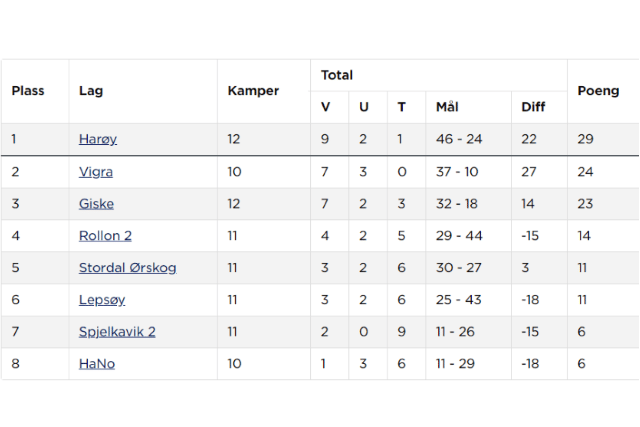Open the Vigra team link
This screenshot has width=640, height=427.
point(96,171)
